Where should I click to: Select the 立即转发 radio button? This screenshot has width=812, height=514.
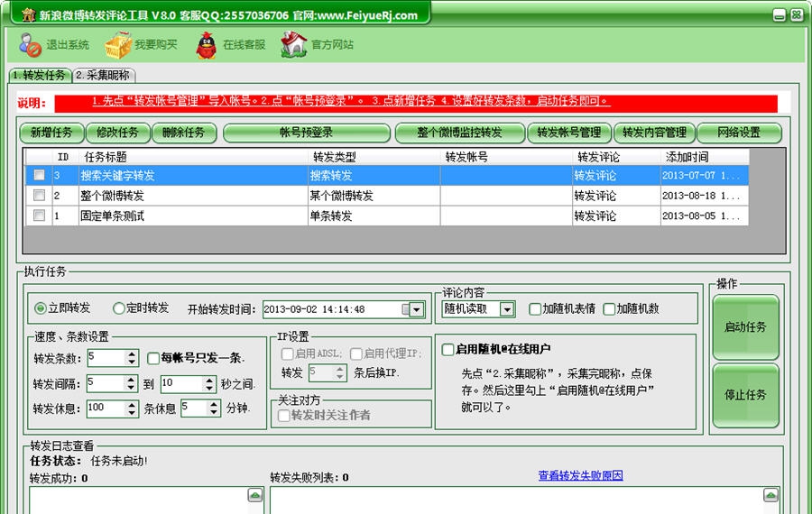[x=41, y=308]
